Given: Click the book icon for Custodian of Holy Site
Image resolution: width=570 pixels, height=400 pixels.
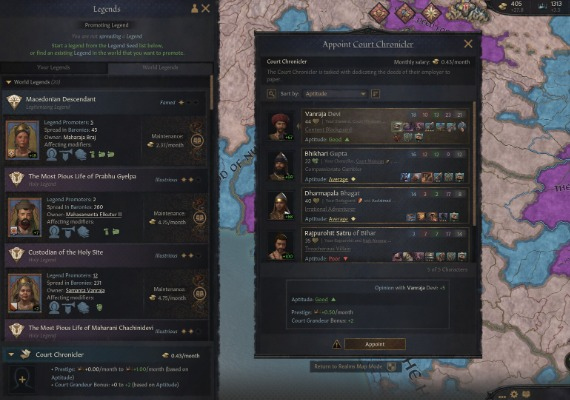Looking at the screenshot, I should click(199, 293).
